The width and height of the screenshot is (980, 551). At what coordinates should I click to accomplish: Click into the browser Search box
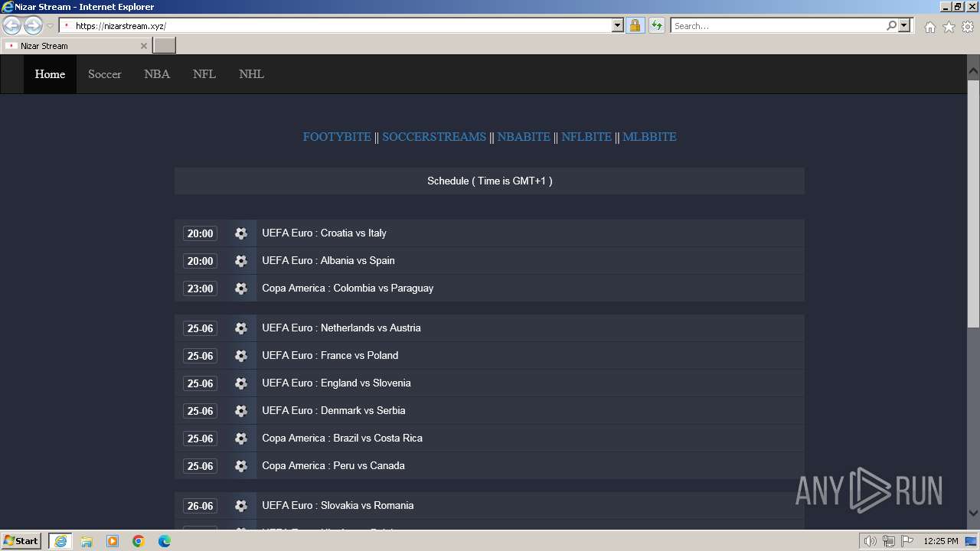pos(777,25)
